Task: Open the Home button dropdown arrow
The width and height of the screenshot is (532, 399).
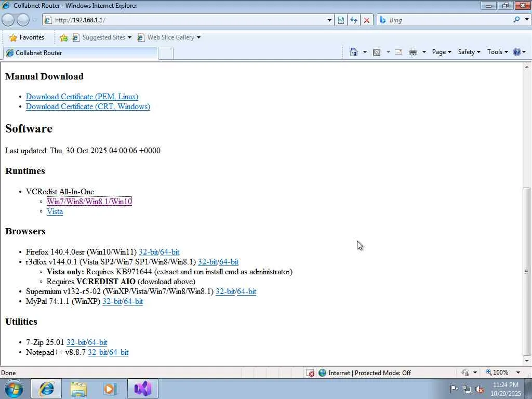Action: pos(365,52)
